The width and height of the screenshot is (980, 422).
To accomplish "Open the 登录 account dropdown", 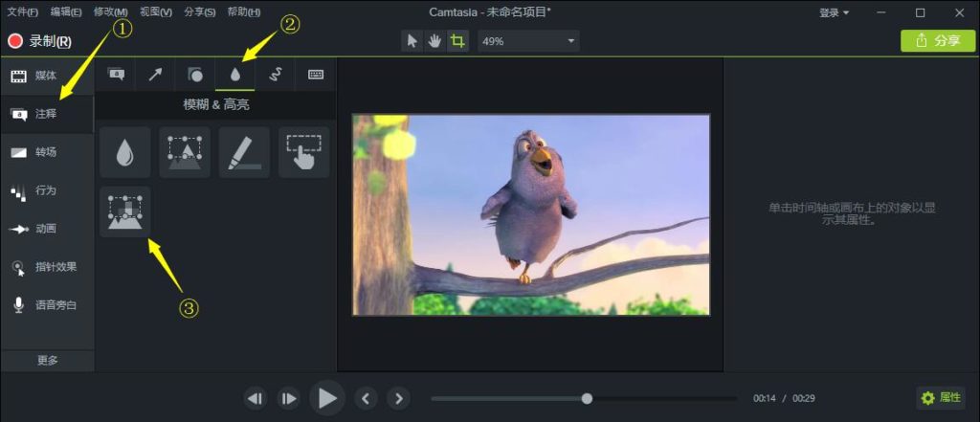I will (835, 12).
